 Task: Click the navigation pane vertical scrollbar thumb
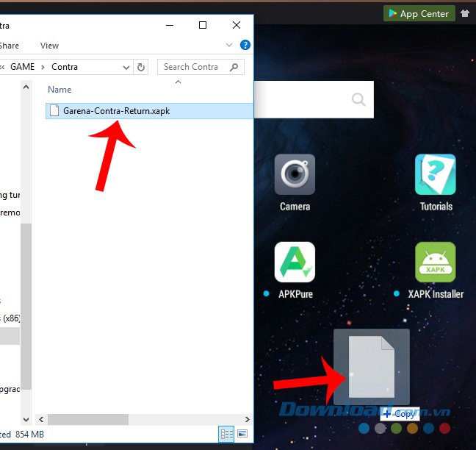pyautogui.click(x=26, y=307)
